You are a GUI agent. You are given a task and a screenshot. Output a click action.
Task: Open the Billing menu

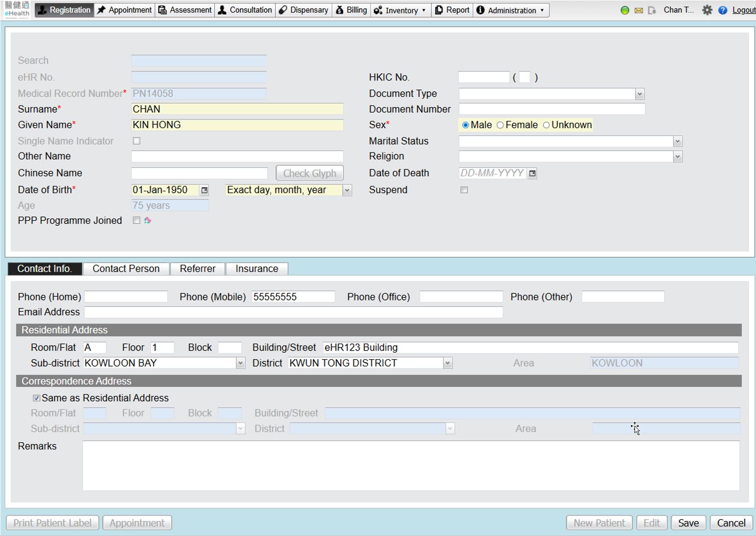(351, 10)
